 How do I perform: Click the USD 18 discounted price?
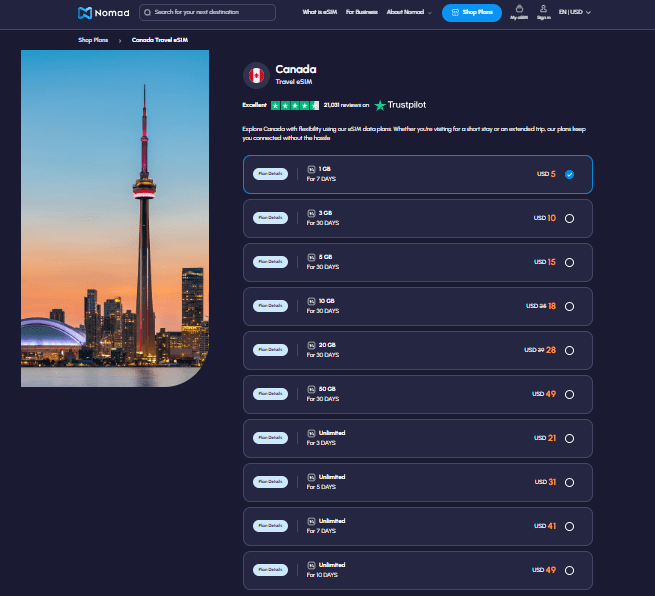point(552,306)
